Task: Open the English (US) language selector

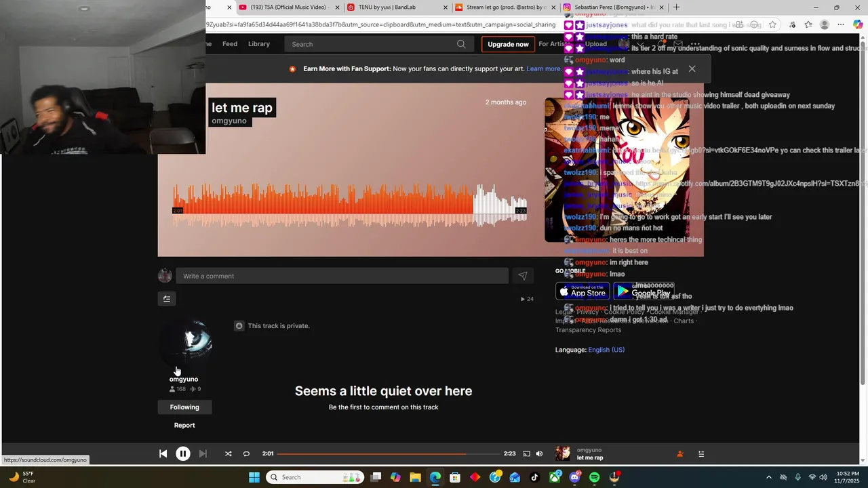Action: [x=606, y=350]
